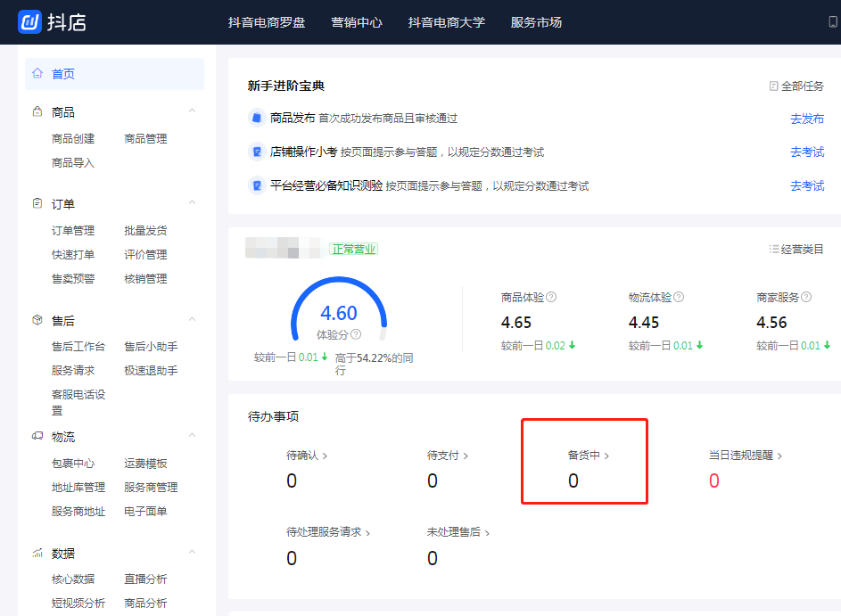Collapse the 商品 sidebar section
The height and width of the screenshot is (616, 841).
192,111
